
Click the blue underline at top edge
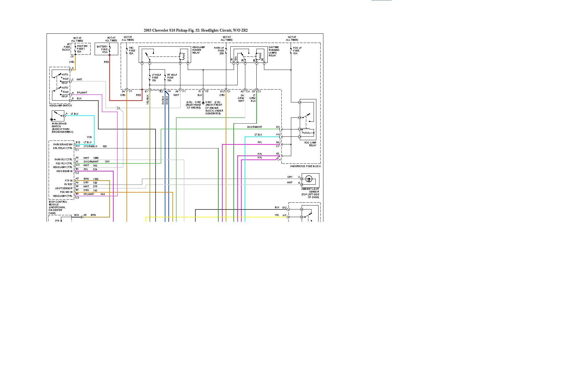[382, 0]
